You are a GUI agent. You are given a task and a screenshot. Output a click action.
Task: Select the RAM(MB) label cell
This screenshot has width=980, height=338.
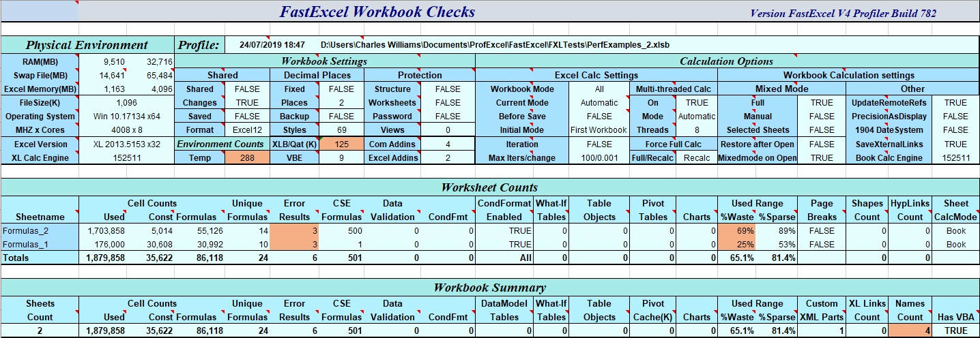coord(40,61)
